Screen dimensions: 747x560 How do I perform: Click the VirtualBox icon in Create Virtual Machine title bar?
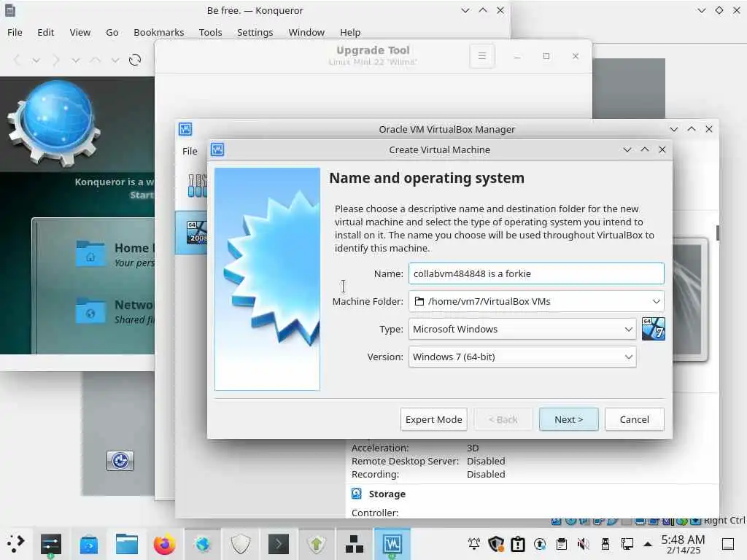coord(217,149)
